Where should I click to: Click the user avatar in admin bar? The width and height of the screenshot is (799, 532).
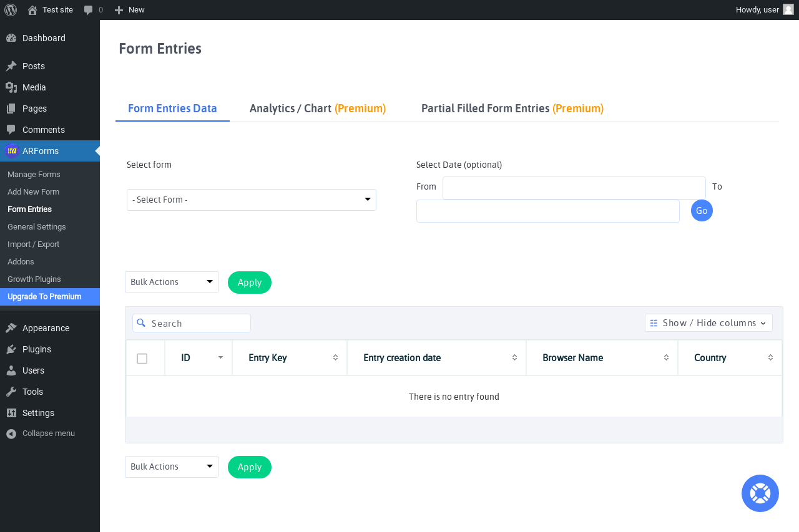pos(788,9)
